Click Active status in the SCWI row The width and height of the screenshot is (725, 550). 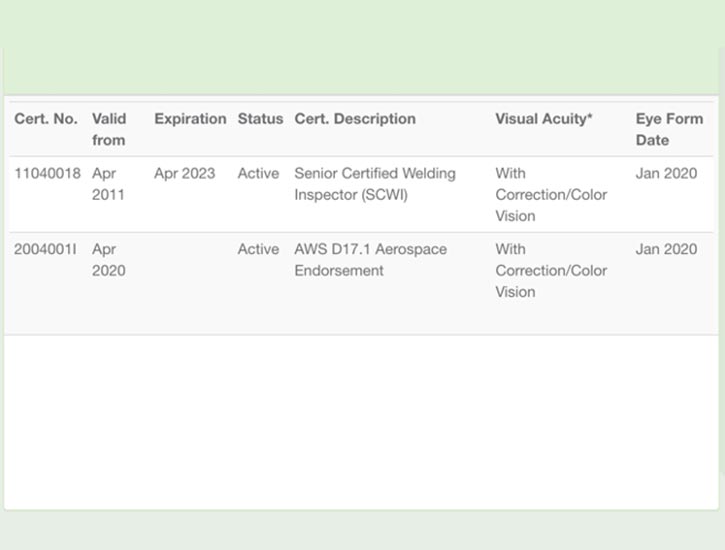258,174
